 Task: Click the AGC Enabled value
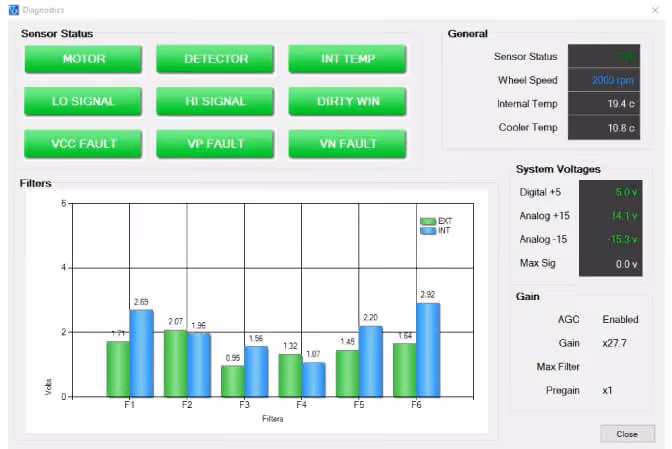(620, 319)
